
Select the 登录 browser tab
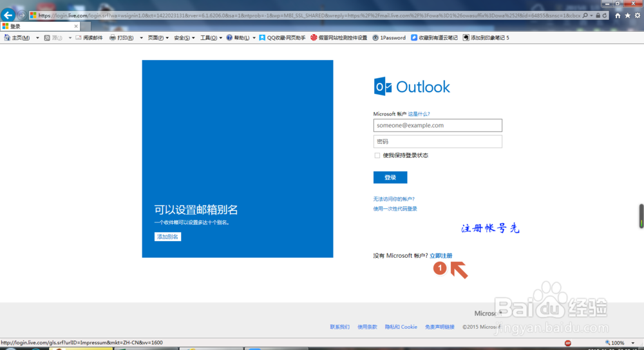pos(40,26)
